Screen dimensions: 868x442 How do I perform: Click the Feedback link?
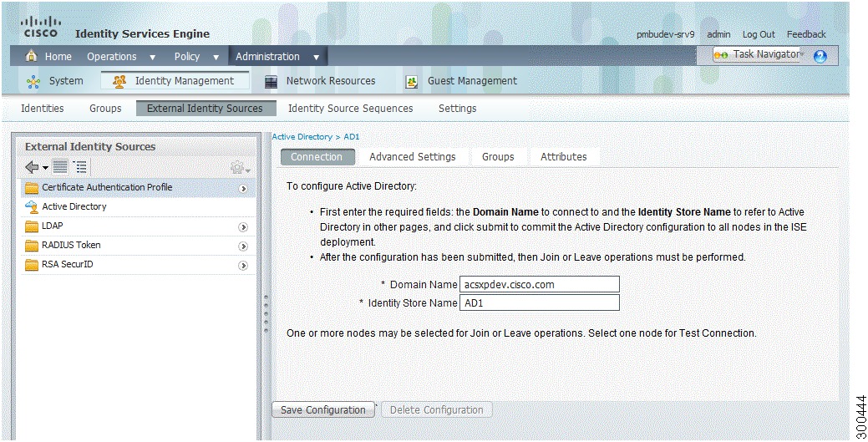tap(806, 34)
